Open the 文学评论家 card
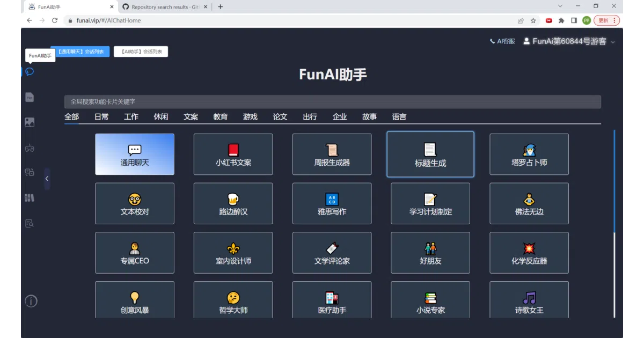644x338 pixels. (x=332, y=253)
